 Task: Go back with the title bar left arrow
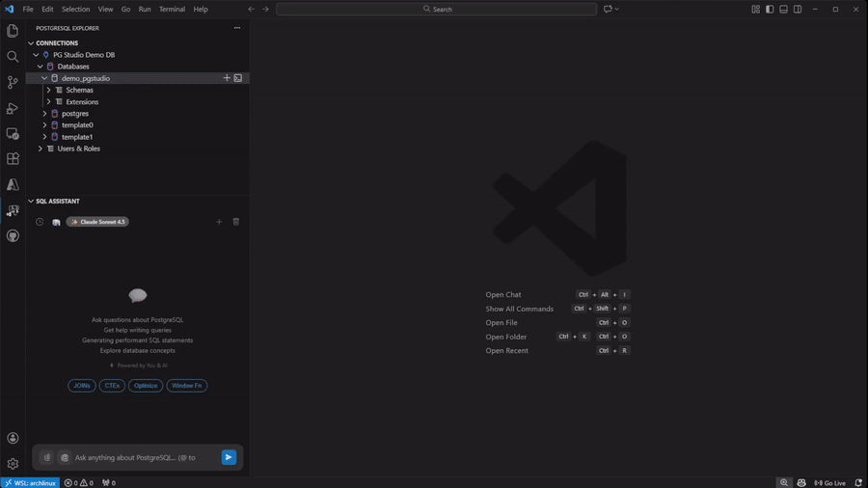pyautogui.click(x=252, y=9)
